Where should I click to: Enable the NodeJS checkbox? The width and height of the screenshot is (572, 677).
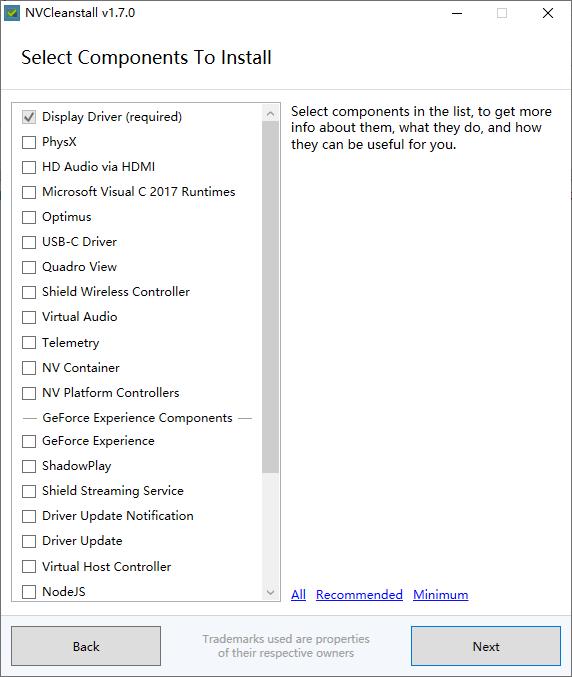(29, 592)
